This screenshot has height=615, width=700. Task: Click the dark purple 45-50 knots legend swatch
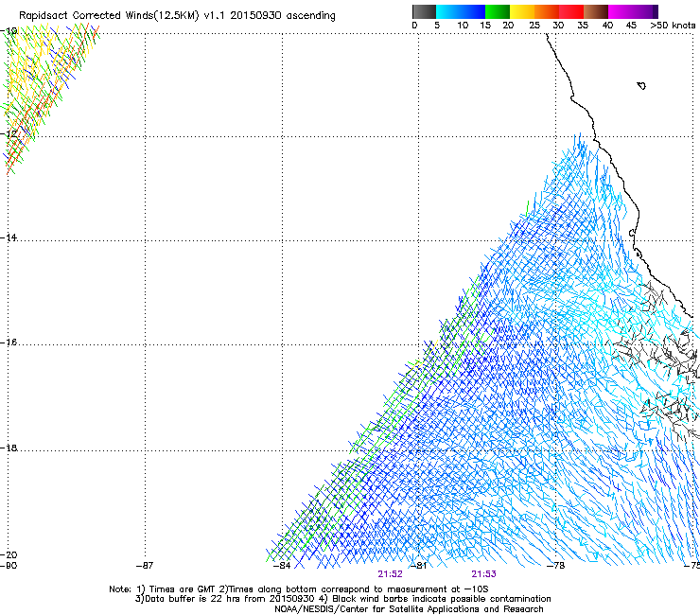[x=645, y=11]
